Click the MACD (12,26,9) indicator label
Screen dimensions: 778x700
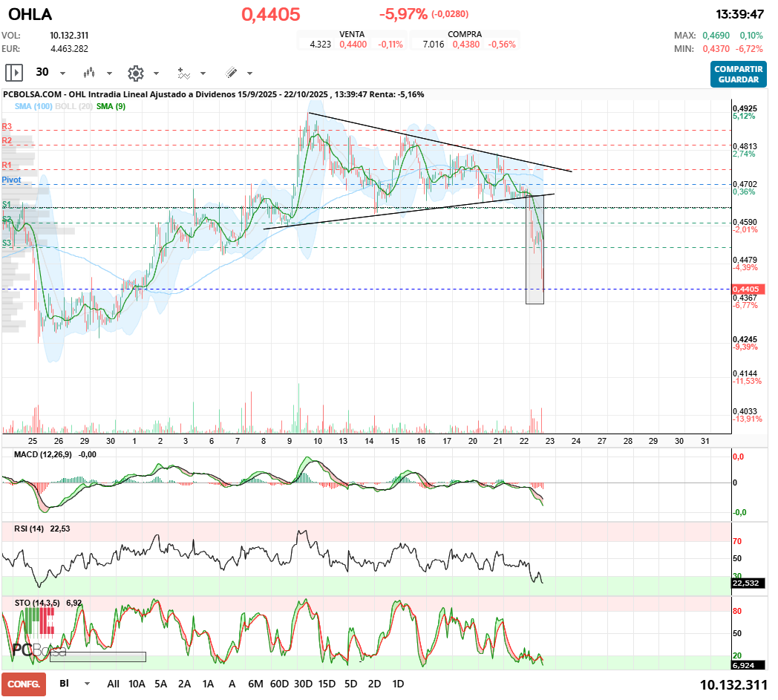[42, 454]
